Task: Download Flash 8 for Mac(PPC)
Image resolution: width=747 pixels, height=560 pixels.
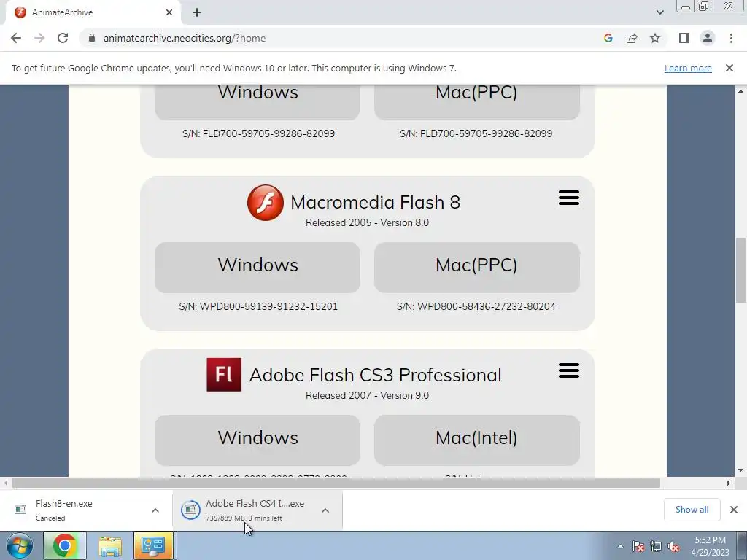Action: tap(476, 267)
